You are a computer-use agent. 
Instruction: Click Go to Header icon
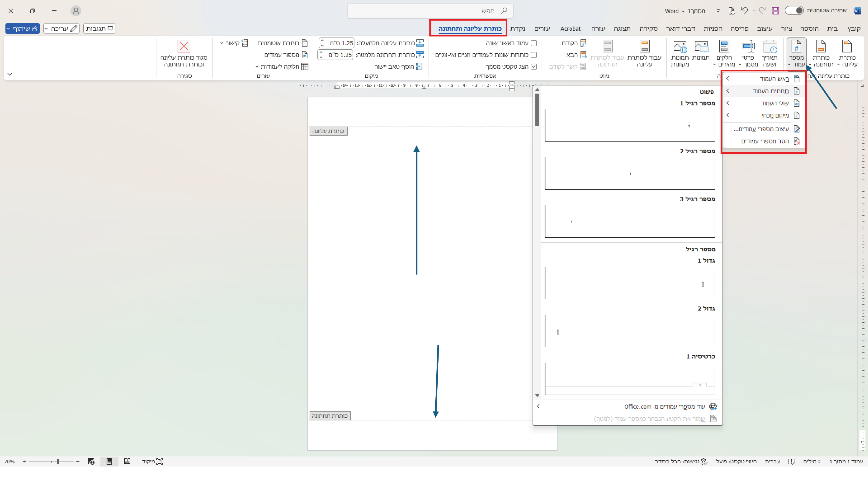click(644, 46)
